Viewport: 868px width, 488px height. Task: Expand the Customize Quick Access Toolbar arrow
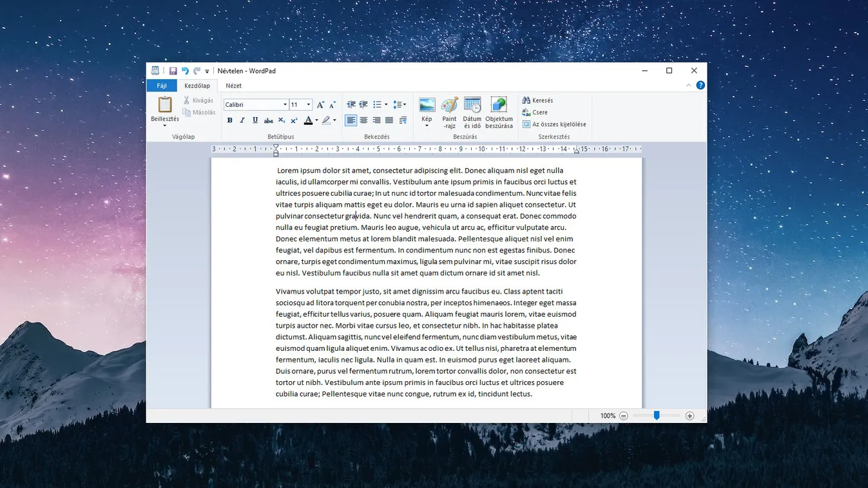coord(207,71)
